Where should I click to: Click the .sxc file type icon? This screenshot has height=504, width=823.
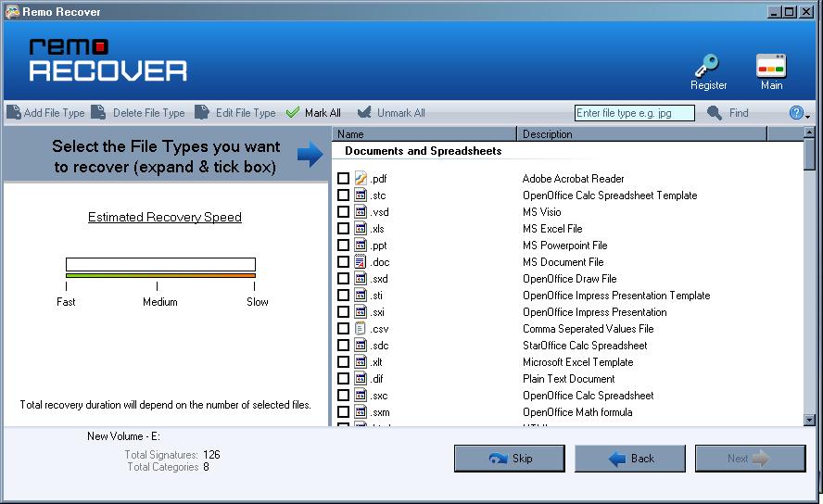coord(361,396)
